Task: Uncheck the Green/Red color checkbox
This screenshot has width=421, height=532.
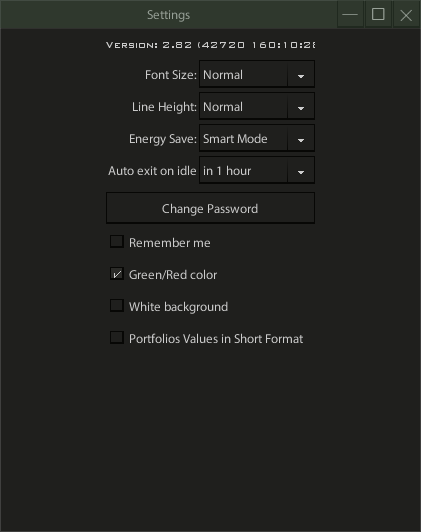Action: click(x=117, y=273)
